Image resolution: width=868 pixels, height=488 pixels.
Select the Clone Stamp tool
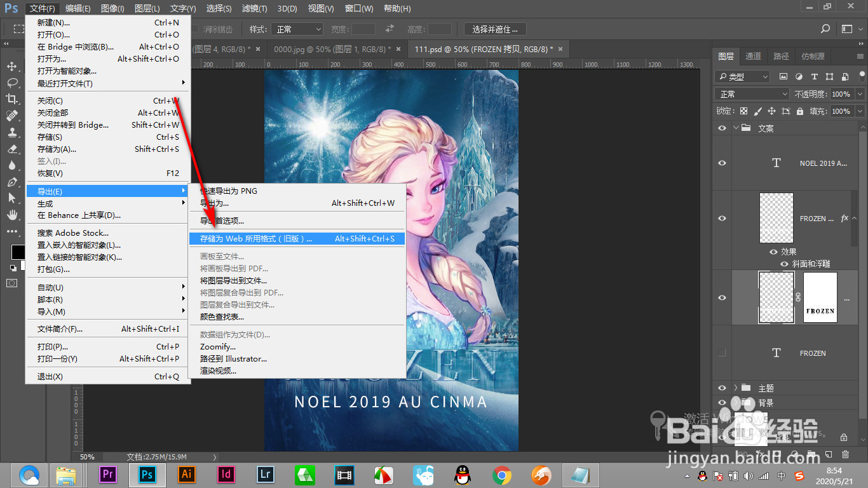pyautogui.click(x=12, y=132)
